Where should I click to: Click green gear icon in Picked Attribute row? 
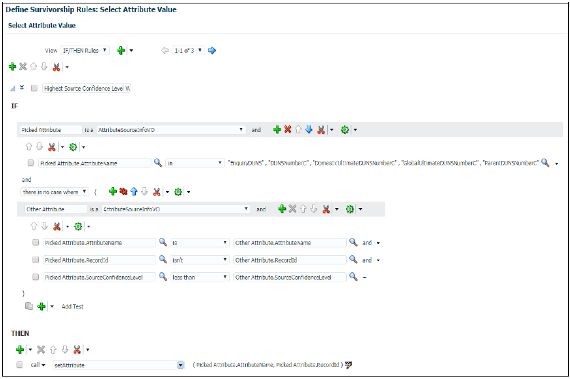(x=345, y=129)
